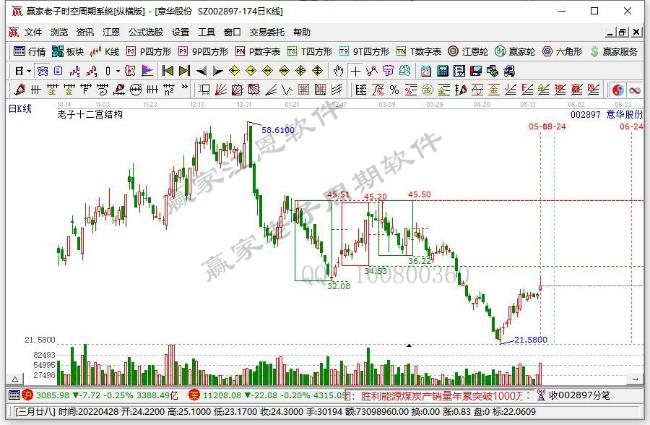
Task: Click the 日K线 label
Action: click(x=20, y=109)
